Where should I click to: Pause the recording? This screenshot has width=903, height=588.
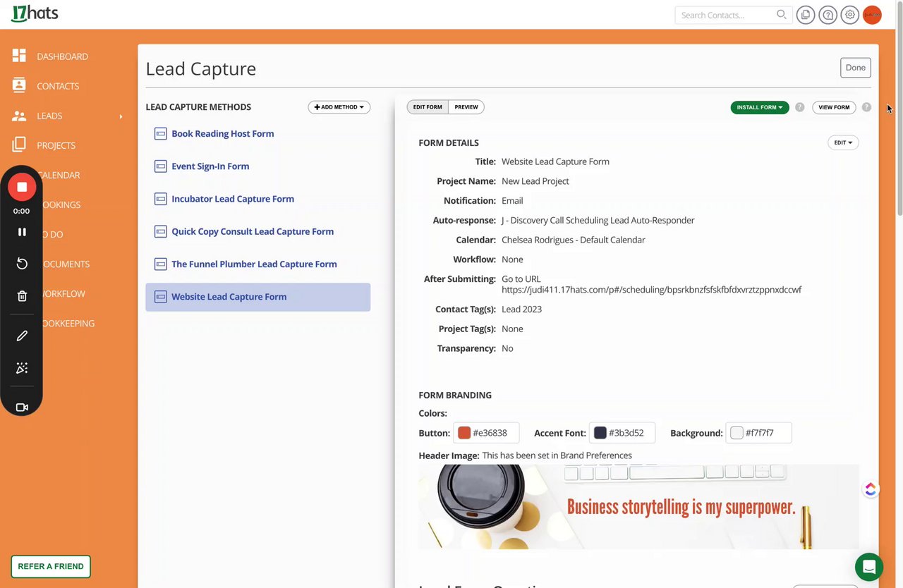point(22,232)
